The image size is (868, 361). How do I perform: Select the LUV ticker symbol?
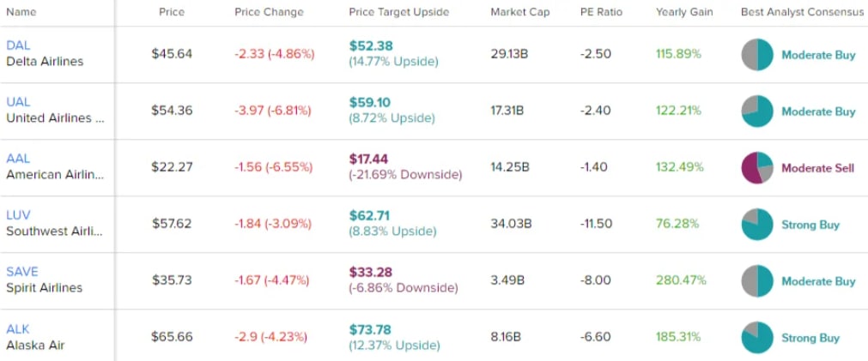tap(18, 215)
